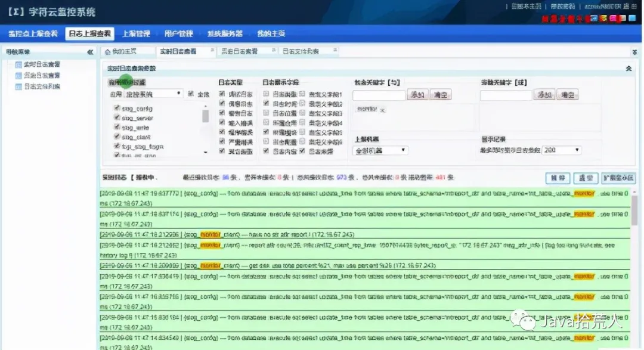This screenshot has width=644, height=350.
Task: Collapse the left navigation menu panel
Action: click(90, 52)
